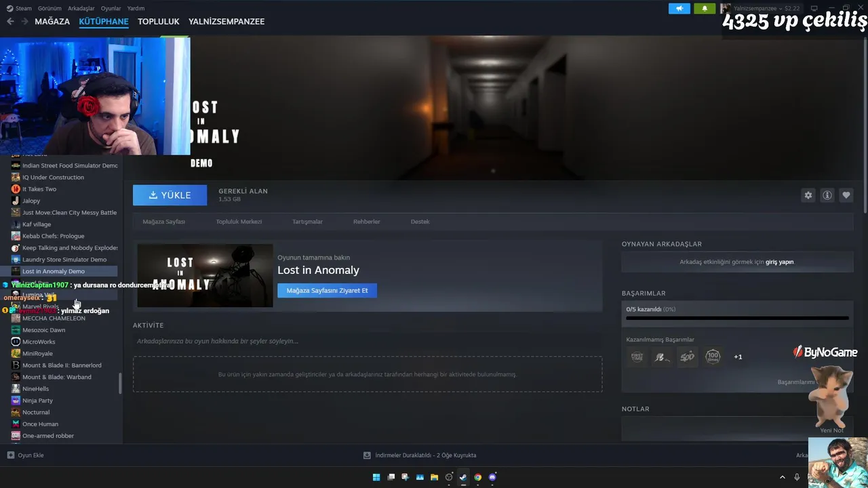Open Task View on the taskbar
Screen dimensions: 868x488
pyautogui.click(x=391, y=477)
